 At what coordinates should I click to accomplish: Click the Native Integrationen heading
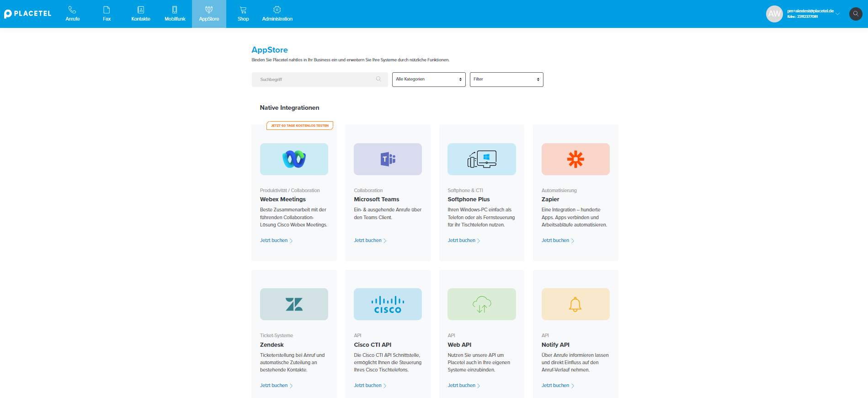coord(289,108)
